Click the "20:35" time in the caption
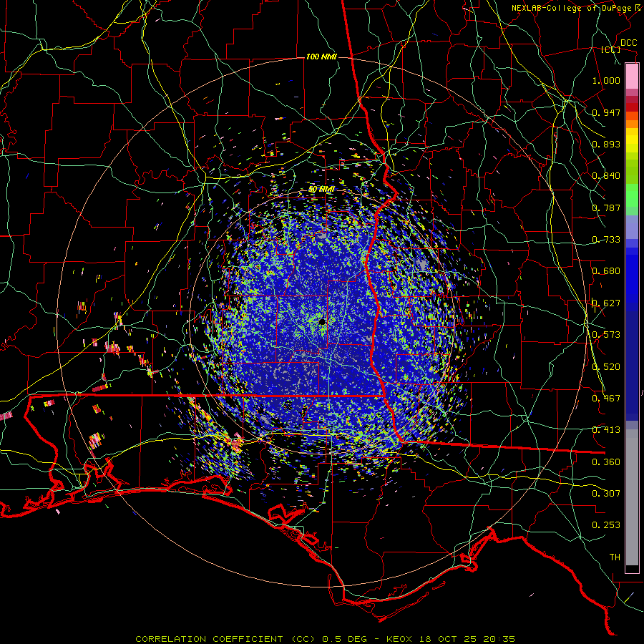Screen dimensions: 644x644 tap(499, 639)
